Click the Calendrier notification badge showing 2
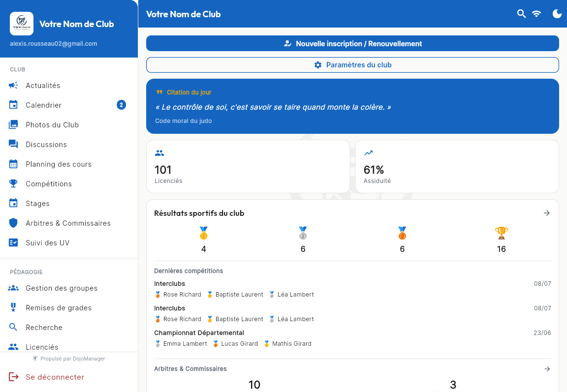This screenshot has width=567, height=392. tap(121, 105)
